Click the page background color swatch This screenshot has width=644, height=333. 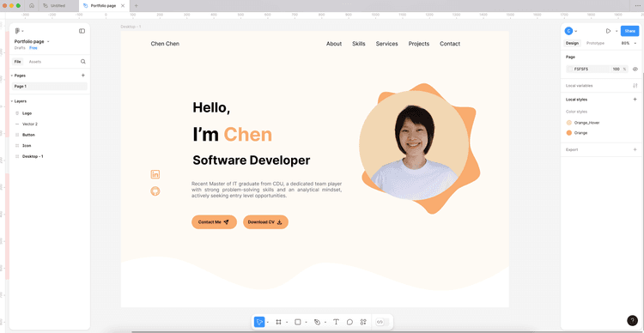tap(570, 69)
